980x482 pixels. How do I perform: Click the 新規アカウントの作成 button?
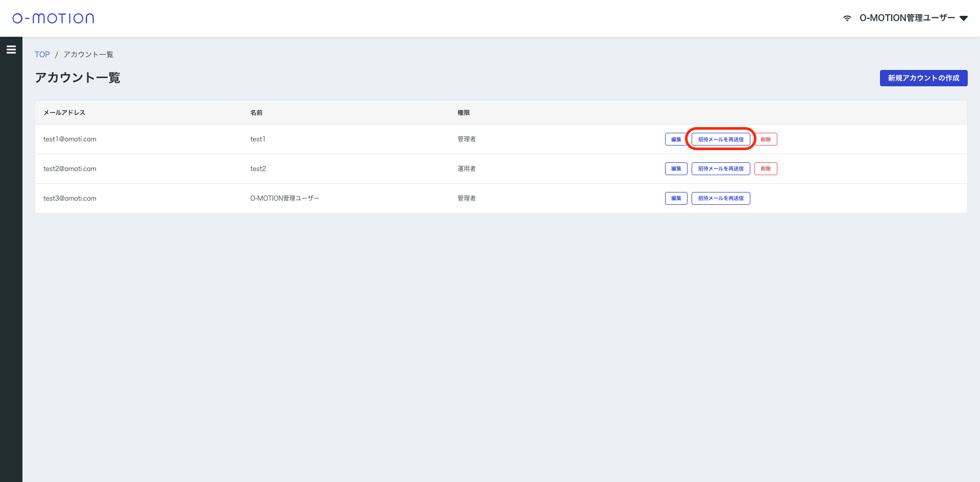[923, 78]
